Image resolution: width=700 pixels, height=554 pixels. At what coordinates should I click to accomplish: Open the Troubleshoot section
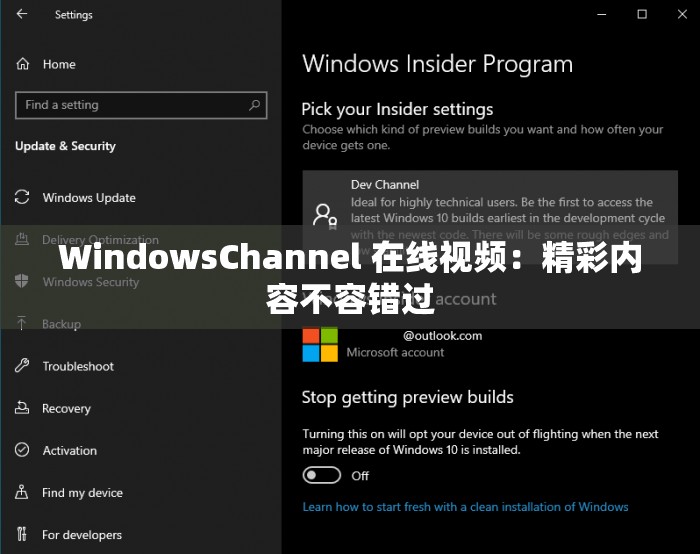[78, 367]
